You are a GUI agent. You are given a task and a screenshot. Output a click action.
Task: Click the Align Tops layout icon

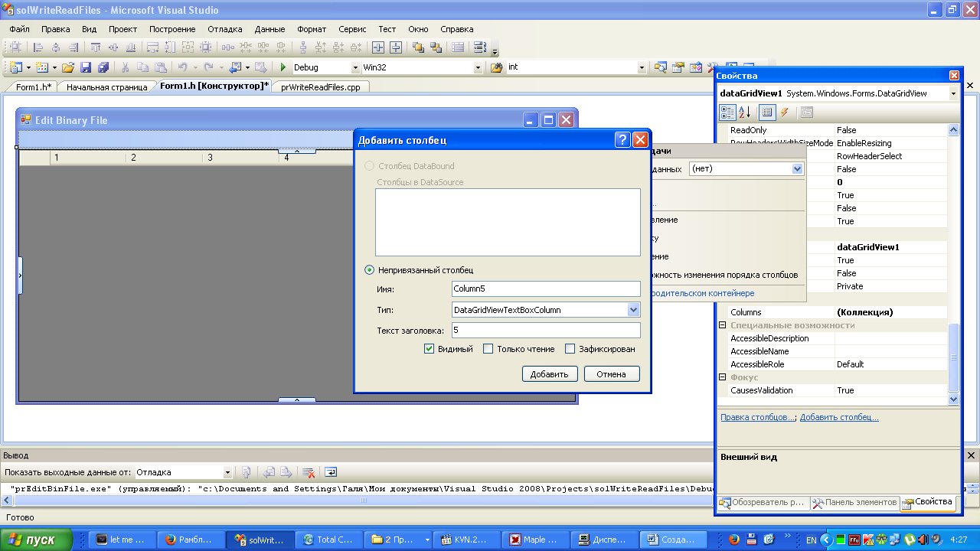coord(95,47)
